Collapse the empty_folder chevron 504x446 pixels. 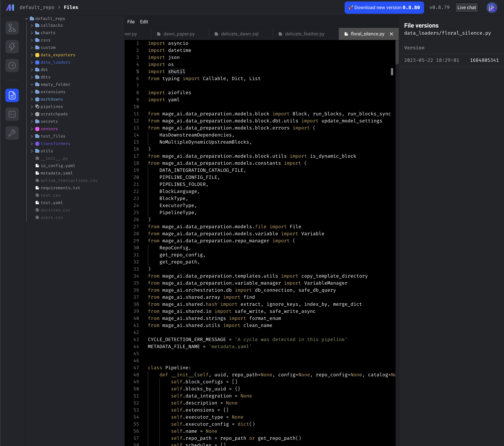click(x=32, y=84)
